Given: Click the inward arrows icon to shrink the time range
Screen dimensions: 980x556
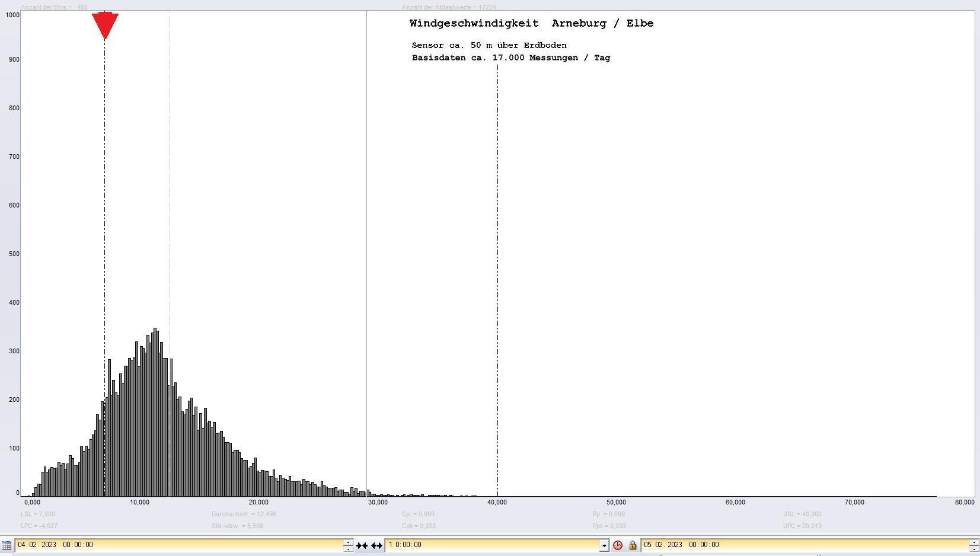Looking at the screenshot, I should click(362, 545).
